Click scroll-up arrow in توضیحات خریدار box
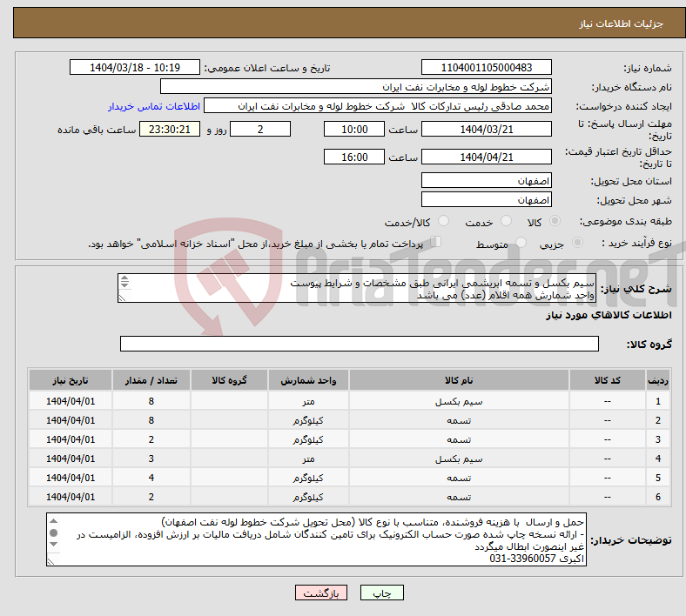 click(53, 520)
